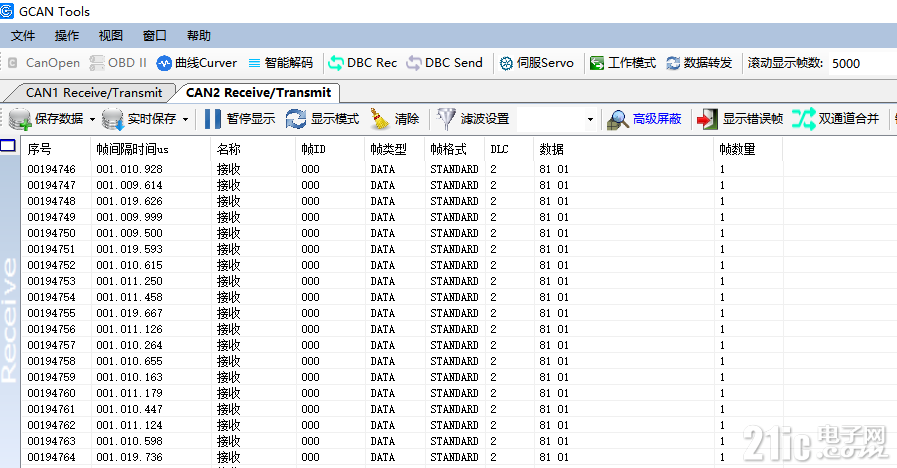Click the 数据 column header
This screenshot has width=897, height=468.
pyautogui.click(x=624, y=149)
